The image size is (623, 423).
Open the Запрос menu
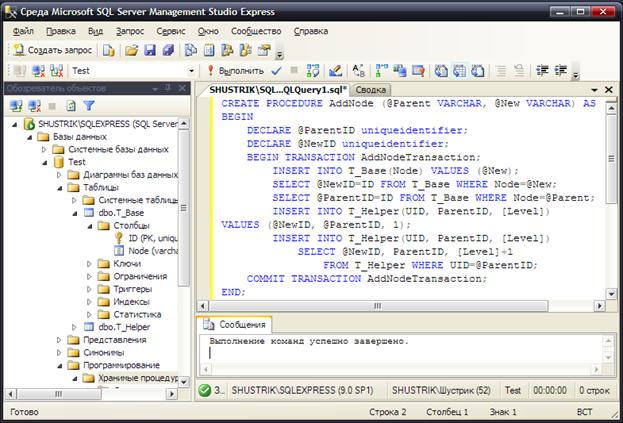[130, 31]
